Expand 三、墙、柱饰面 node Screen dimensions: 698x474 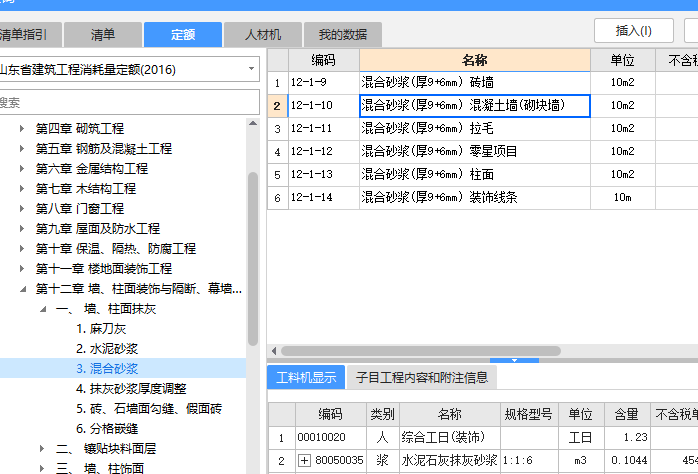tap(42, 468)
